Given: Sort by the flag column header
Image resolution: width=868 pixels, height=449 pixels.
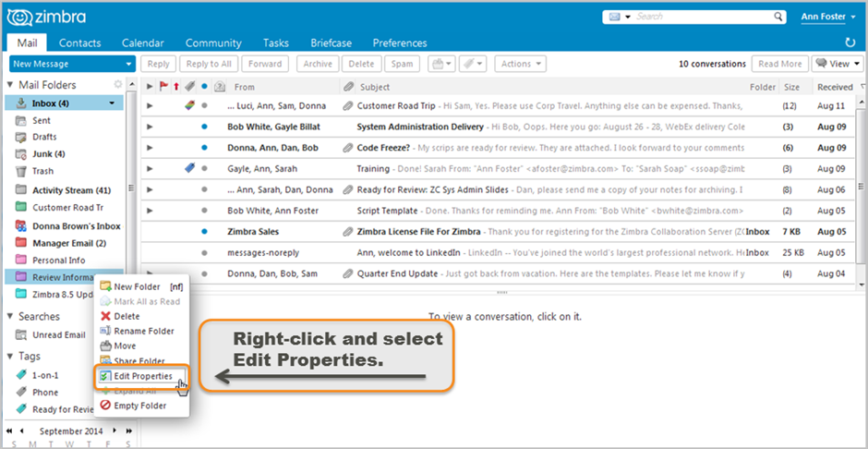Looking at the screenshot, I should (x=163, y=86).
